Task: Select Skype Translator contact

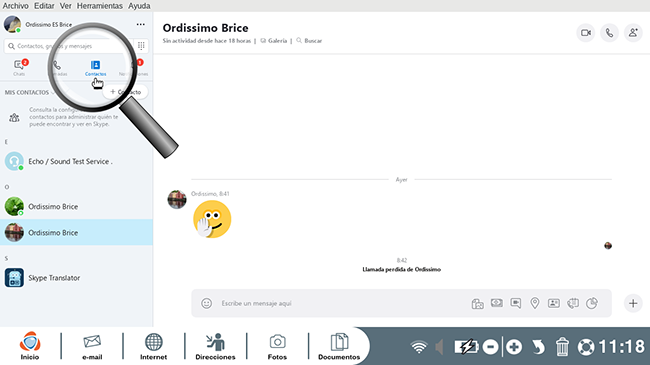Action: 76,278
